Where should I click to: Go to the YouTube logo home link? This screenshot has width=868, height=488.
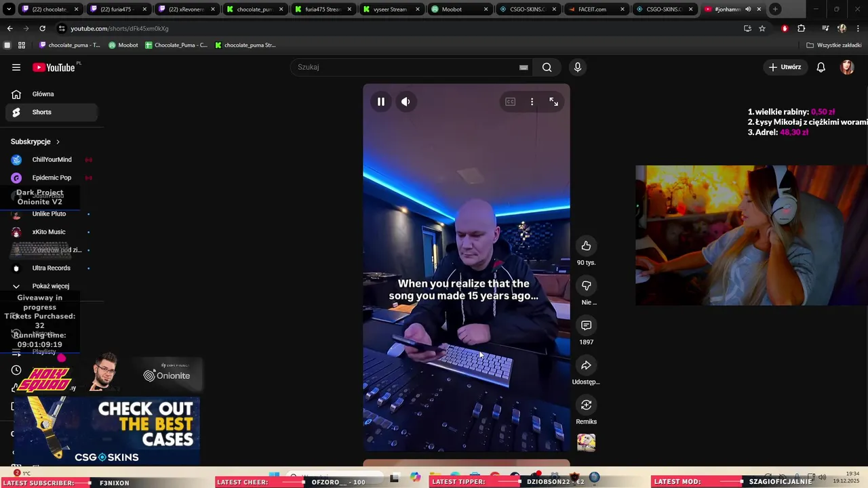54,67
